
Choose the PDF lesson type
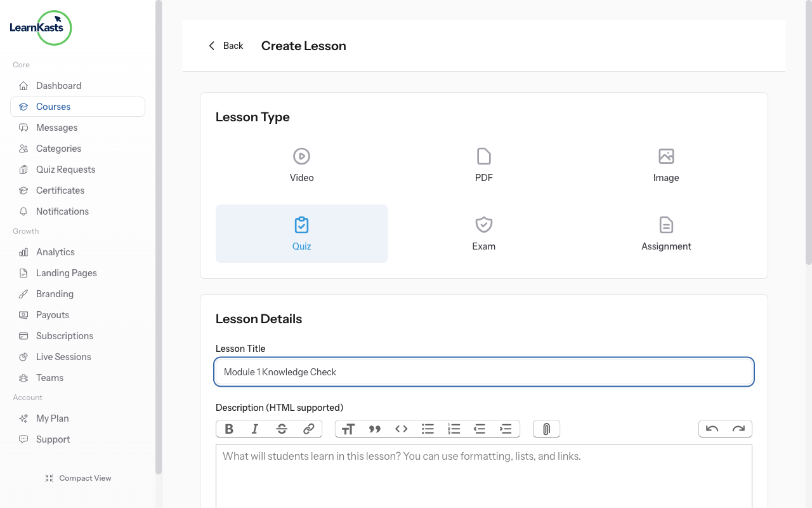(483, 165)
